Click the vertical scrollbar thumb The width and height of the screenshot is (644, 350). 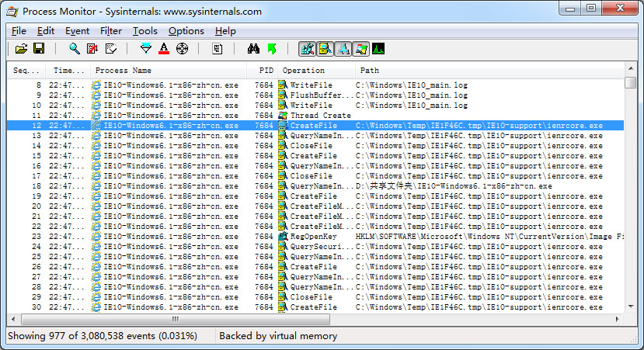pos(631,82)
